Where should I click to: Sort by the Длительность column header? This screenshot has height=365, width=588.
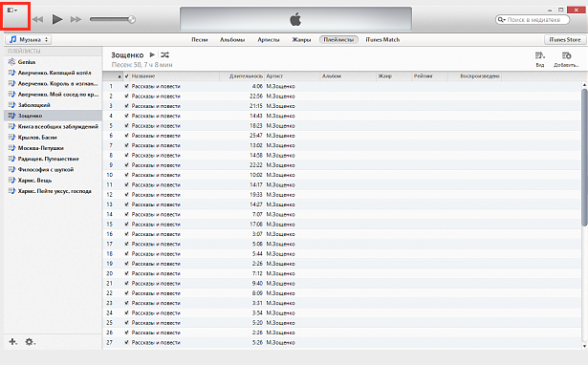242,76
